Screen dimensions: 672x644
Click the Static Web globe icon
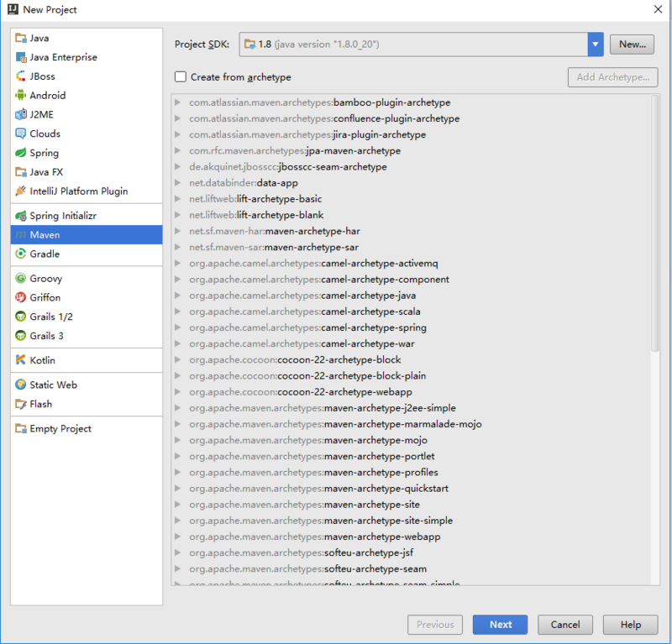[x=20, y=385]
